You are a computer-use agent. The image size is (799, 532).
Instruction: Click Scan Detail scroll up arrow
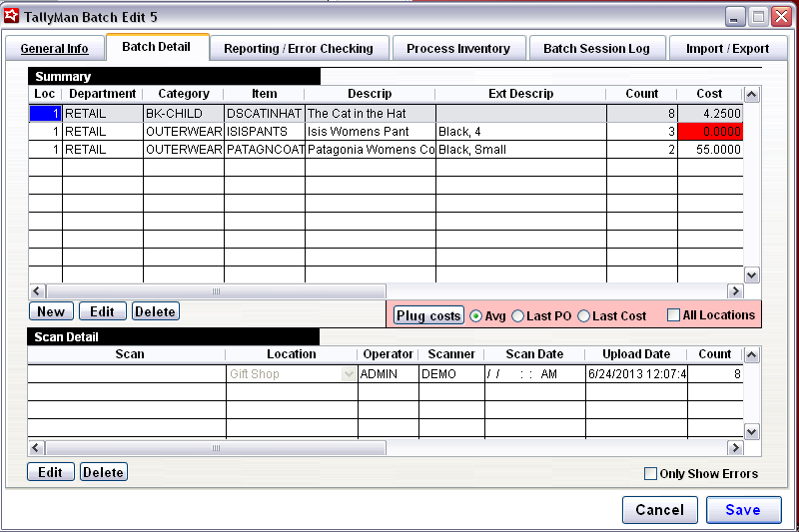(752, 355)
